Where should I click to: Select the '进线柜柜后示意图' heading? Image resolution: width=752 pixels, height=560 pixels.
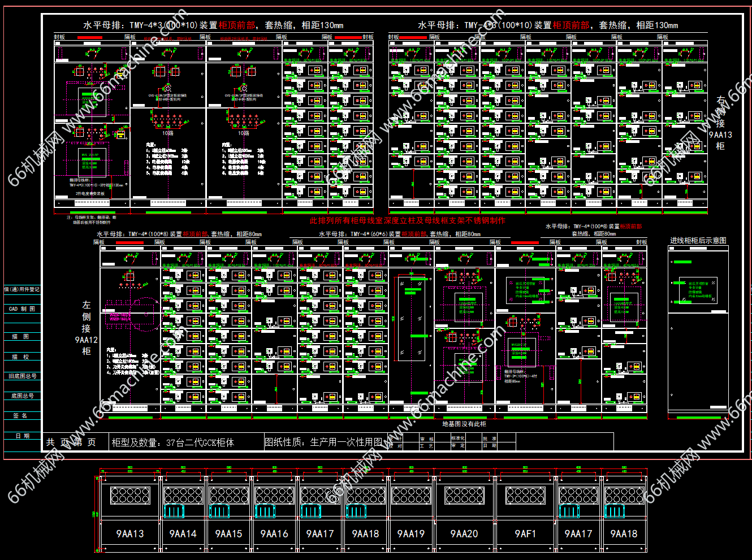pos(698,241)
